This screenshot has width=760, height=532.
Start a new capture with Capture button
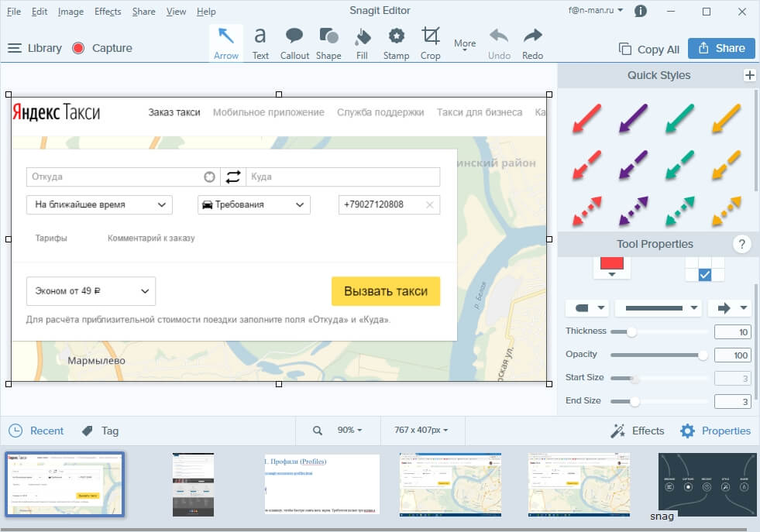102,48
